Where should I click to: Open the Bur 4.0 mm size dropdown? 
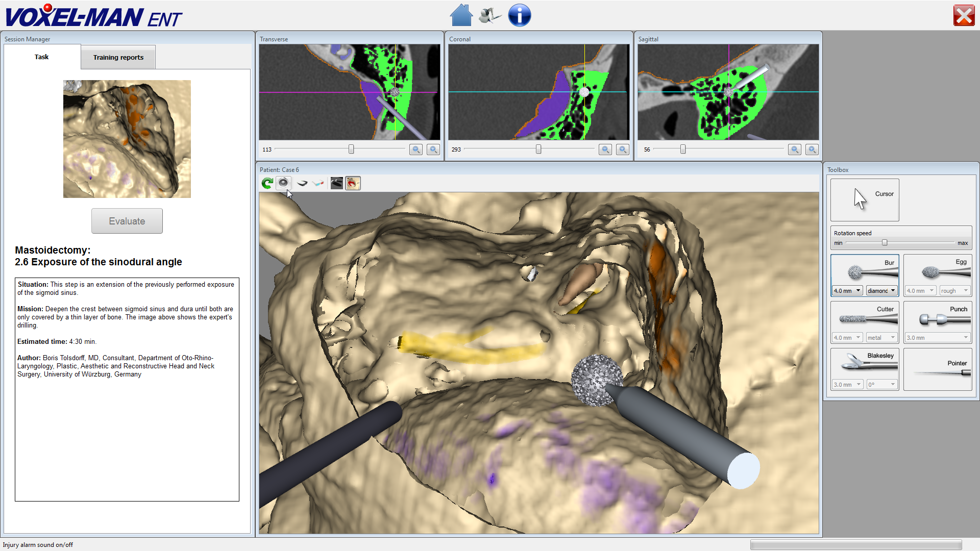847,291
